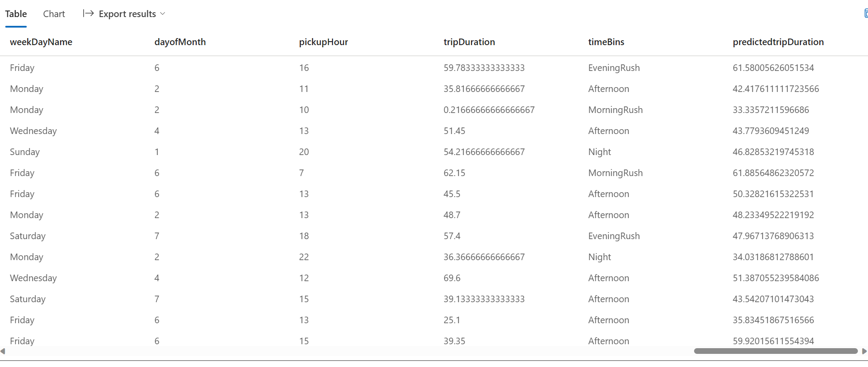
Task: Click the right scroll arrow
Action: [x=864, y=351]
